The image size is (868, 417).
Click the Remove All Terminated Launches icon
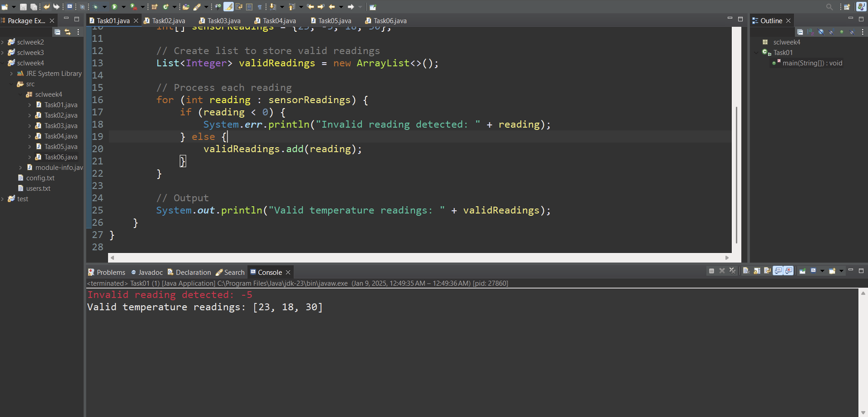click(x=732, y=271)
